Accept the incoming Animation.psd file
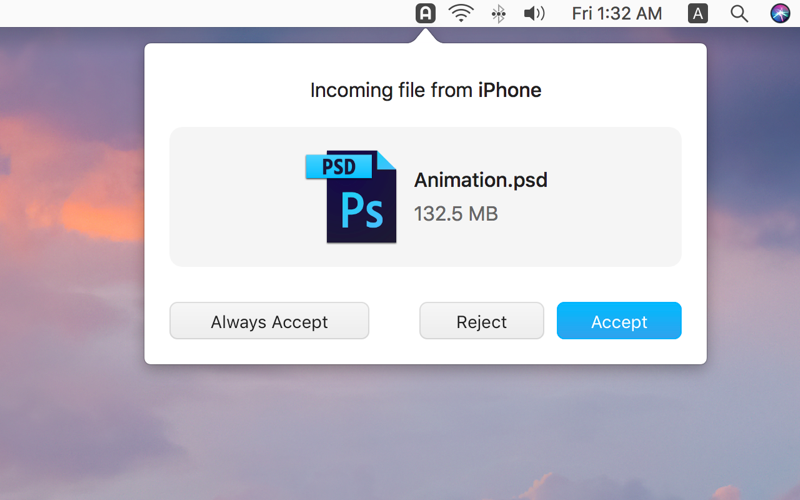Image resolution: width=800 pixels, height=500 pixels. 619,321
